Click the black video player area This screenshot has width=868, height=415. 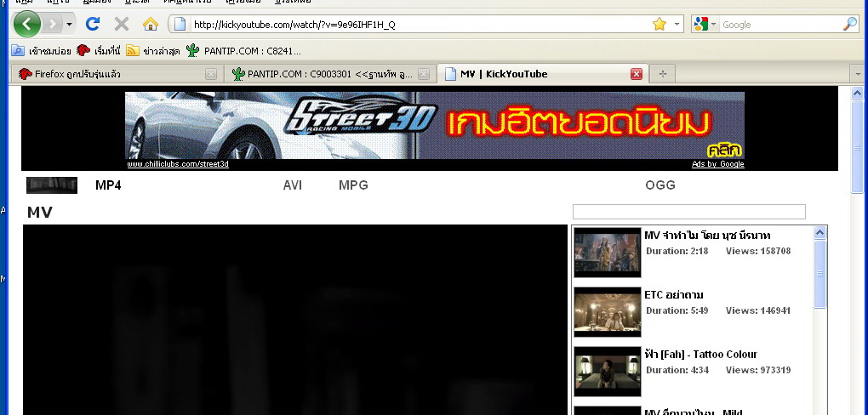coord(295,320)
